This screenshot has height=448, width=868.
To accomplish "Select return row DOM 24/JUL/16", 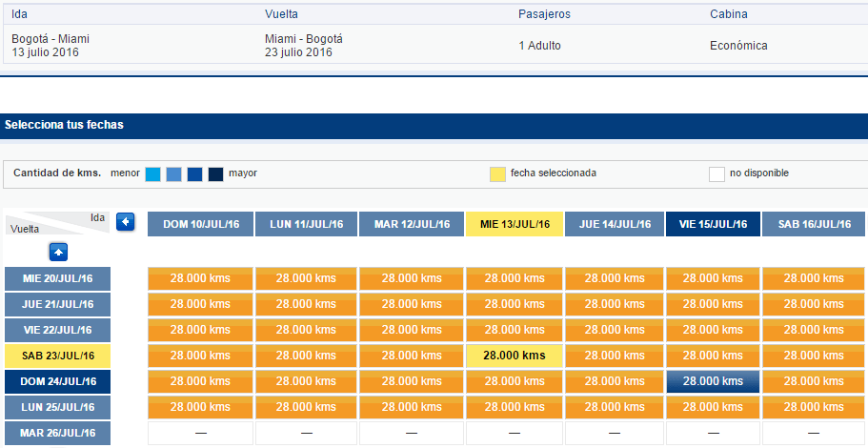I will 57,381.
